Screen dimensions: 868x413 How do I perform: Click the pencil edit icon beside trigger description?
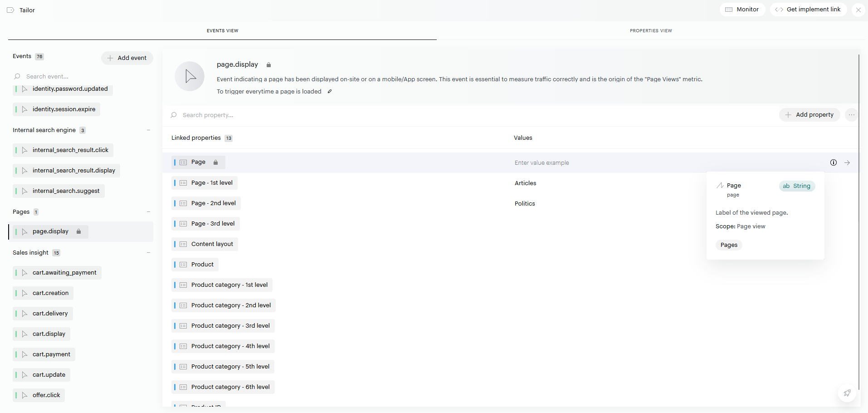pyautogui.click(x=330, y=91)
